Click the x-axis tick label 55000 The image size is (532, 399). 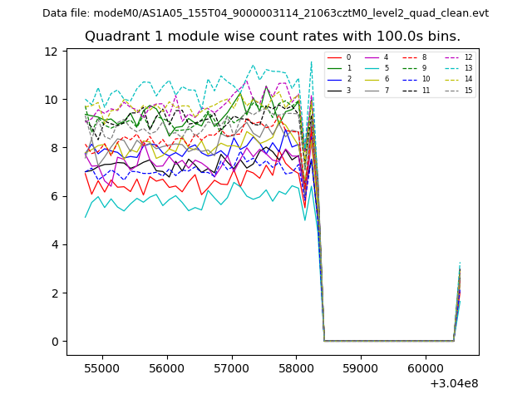103,367
